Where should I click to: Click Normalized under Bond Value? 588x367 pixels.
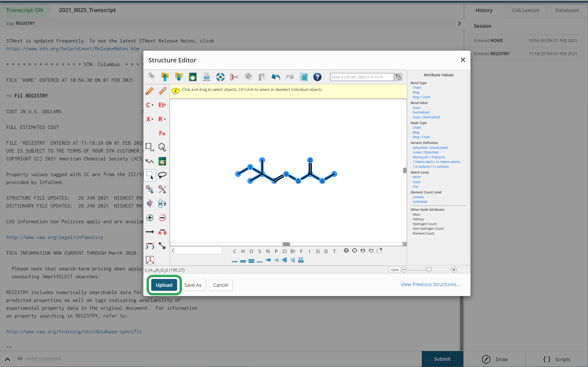421,112
